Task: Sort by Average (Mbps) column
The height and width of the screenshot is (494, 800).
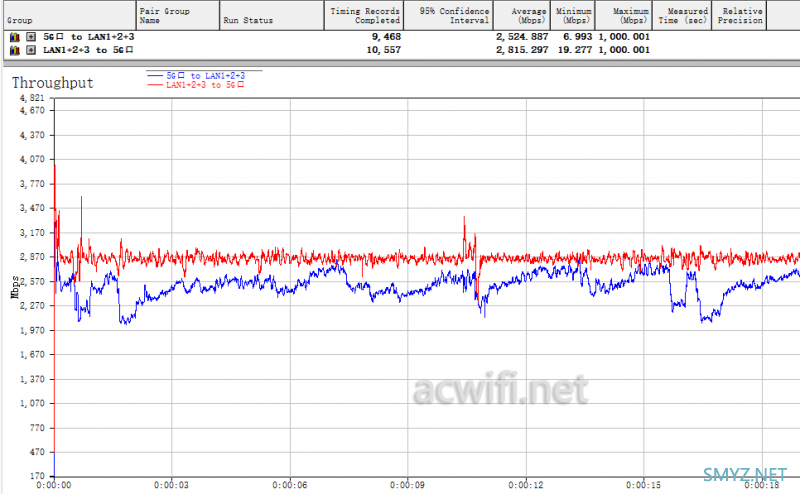Action: tap(521, 15)
